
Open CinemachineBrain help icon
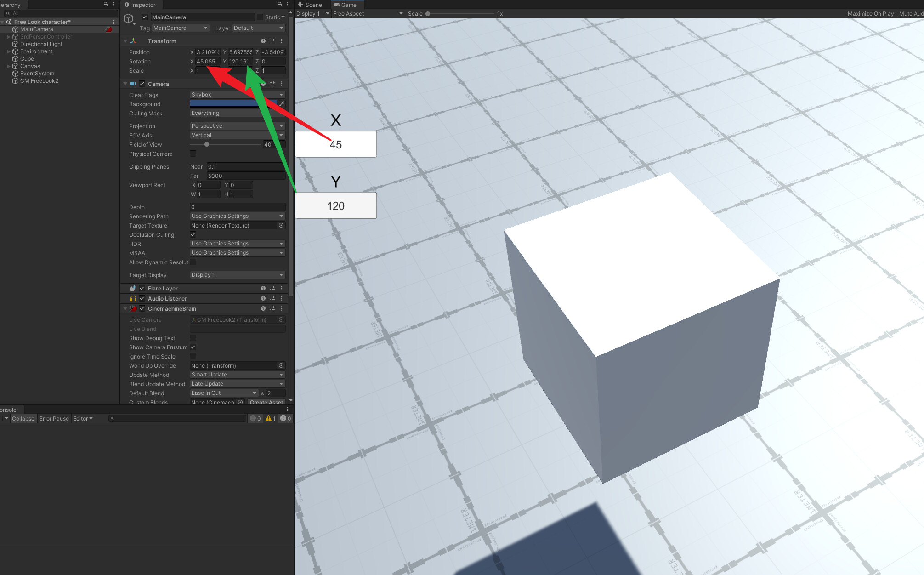(x=263, y=308)
